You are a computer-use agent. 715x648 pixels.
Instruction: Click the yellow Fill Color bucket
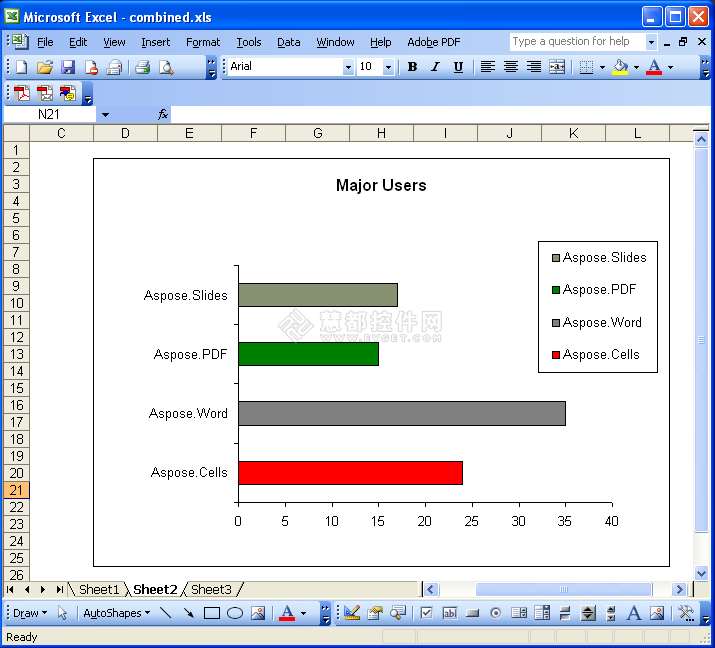pyautogui.click(x=620, y=67)
